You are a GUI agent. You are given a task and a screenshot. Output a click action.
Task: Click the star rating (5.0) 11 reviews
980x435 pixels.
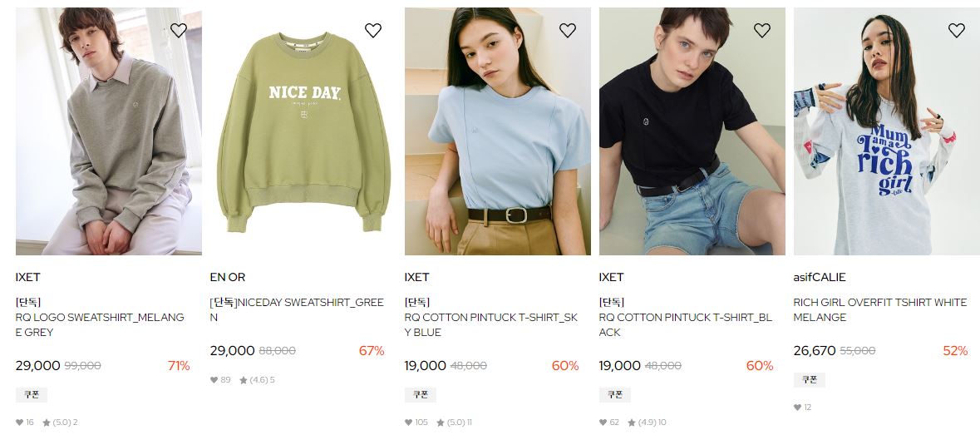point(454,423)
